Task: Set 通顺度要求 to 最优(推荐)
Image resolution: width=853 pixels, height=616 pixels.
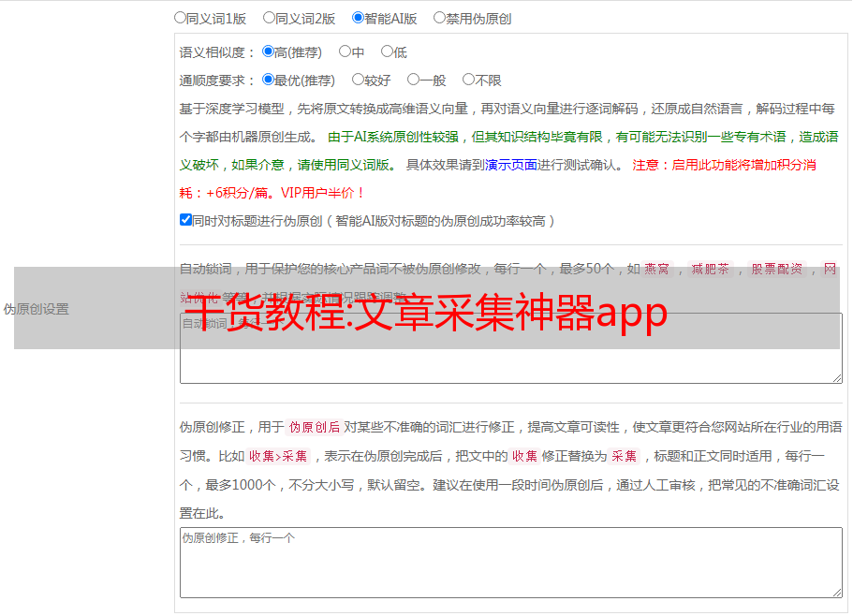Action: pyautogui.click(x=269, y=80)
